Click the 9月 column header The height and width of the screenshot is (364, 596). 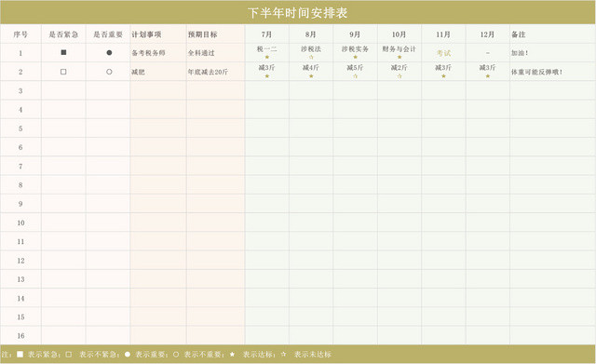(355, 34)
